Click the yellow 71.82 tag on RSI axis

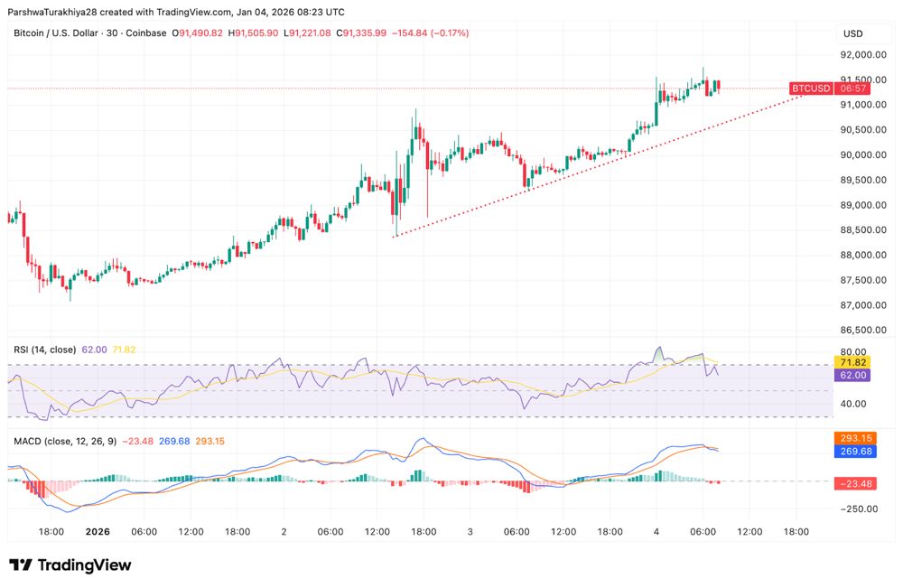coord(853,361)
